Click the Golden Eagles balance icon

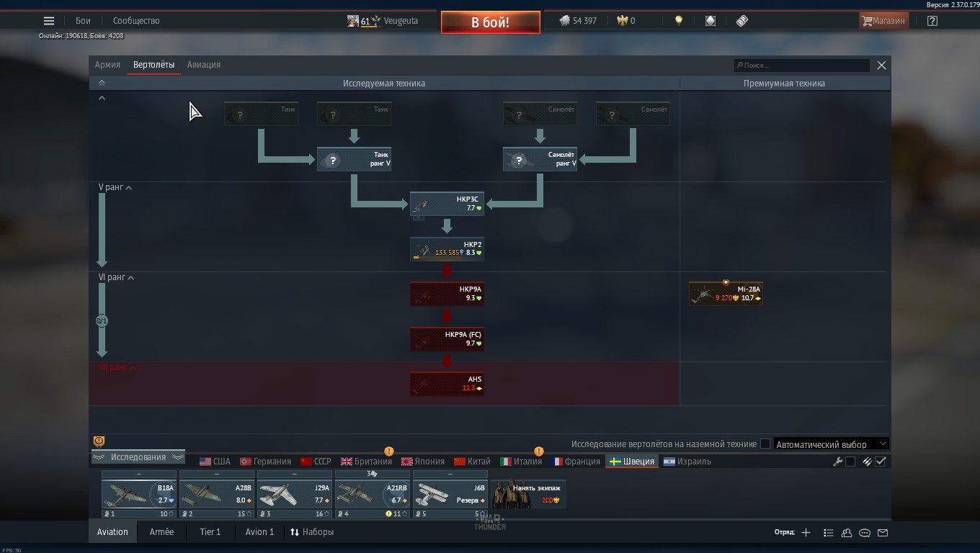[622, 21]
